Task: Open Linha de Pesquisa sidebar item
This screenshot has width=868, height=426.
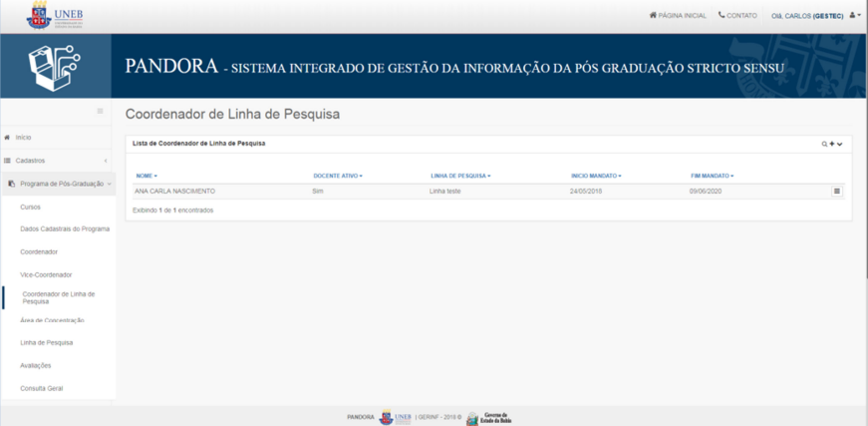Action: tap(47, 343)
